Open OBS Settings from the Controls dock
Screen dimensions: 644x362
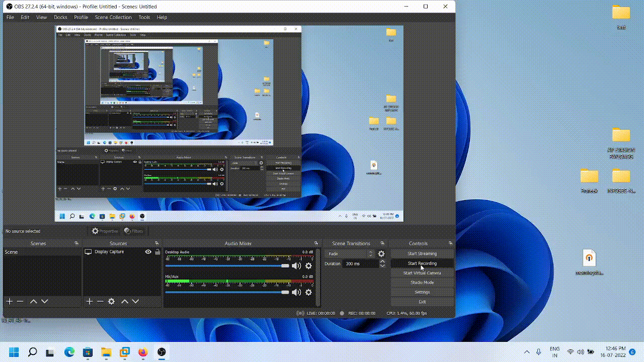[422, 292]
